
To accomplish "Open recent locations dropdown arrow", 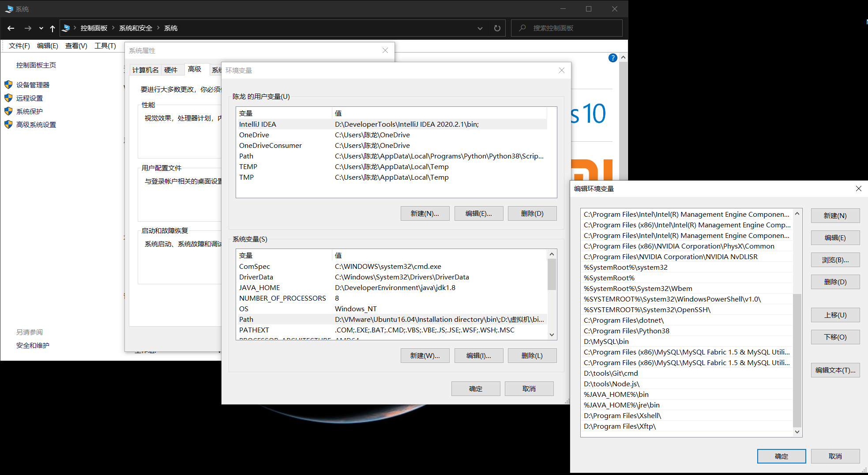I will tap(41, 28).
